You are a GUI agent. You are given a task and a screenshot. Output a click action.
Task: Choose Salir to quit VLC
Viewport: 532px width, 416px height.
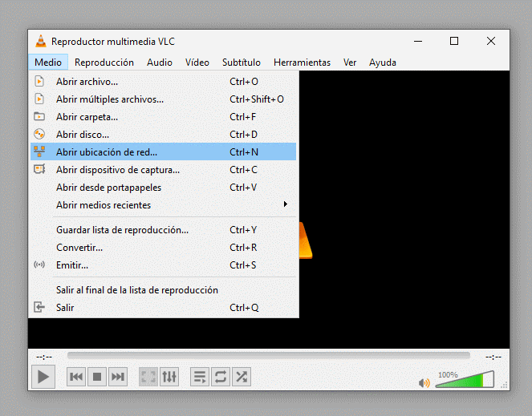163,308
